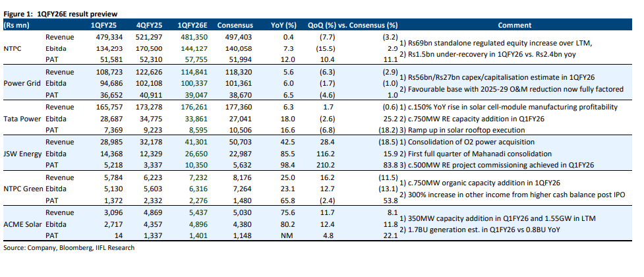The height and width of the screenshot is (277, 644).
Task: Click Tata Power consensus PAT 10,506
Action: coord(241,130)
